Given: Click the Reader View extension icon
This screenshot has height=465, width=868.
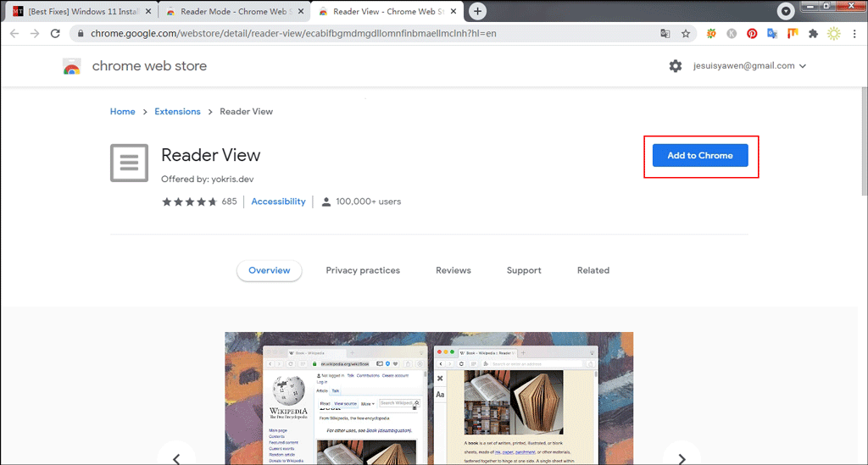Looking at the screenshot, I should (129, 163).
